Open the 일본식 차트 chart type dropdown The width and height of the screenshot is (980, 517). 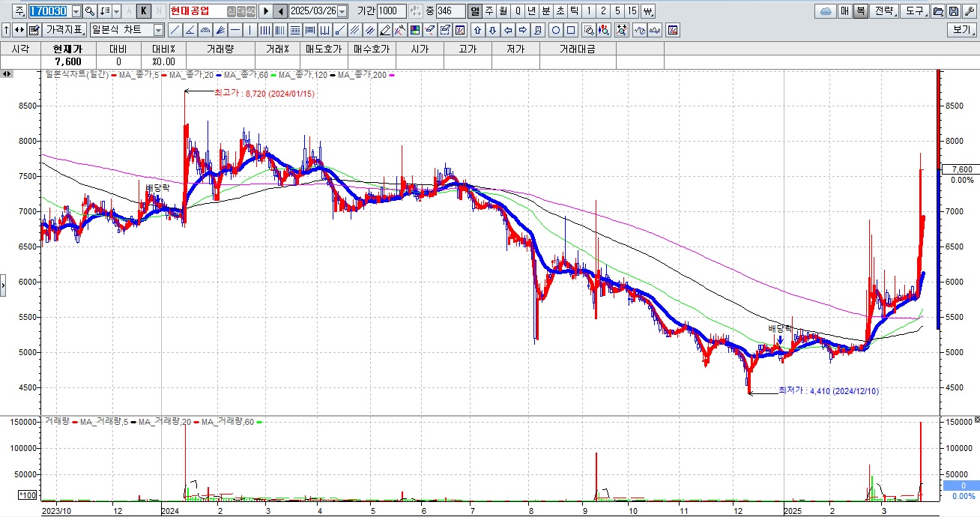point(158,30)
